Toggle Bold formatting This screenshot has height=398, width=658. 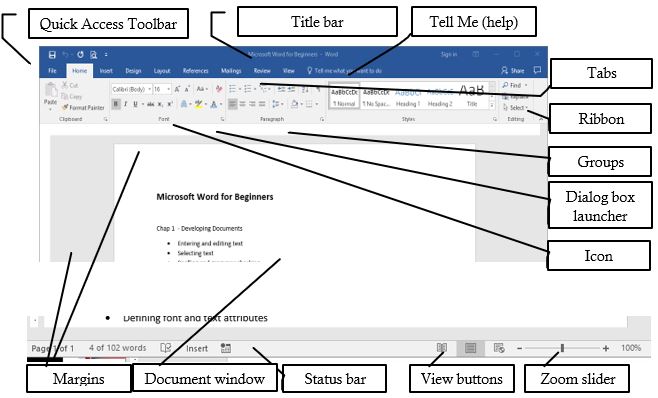click(116, 104)
